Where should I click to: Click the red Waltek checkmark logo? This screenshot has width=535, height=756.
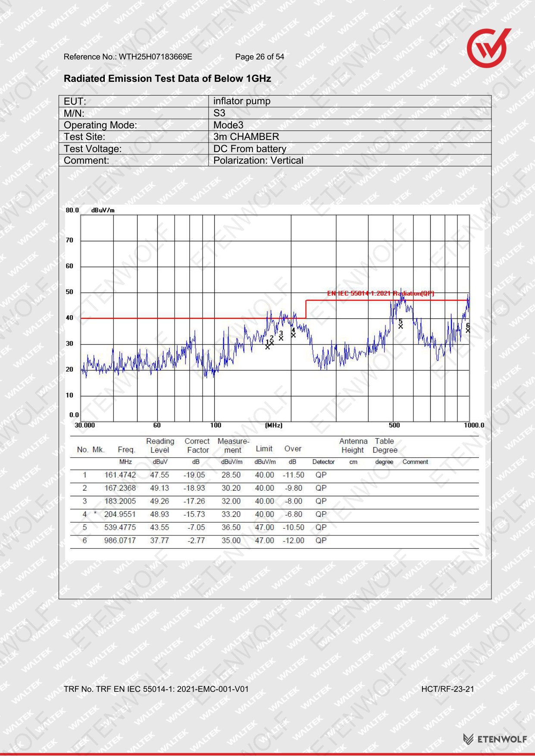pyautogui.click(x=489, y=48)
